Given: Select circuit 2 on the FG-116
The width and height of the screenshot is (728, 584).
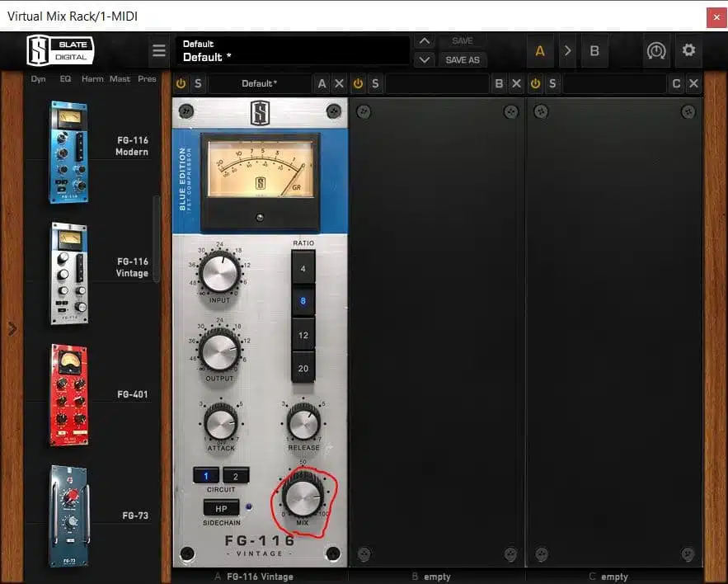Looking at the screenshot, I should [x=236, y=476].
